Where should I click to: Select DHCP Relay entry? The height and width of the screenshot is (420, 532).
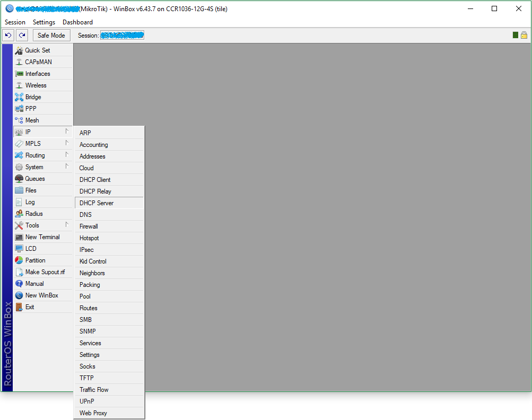[109, 191]
